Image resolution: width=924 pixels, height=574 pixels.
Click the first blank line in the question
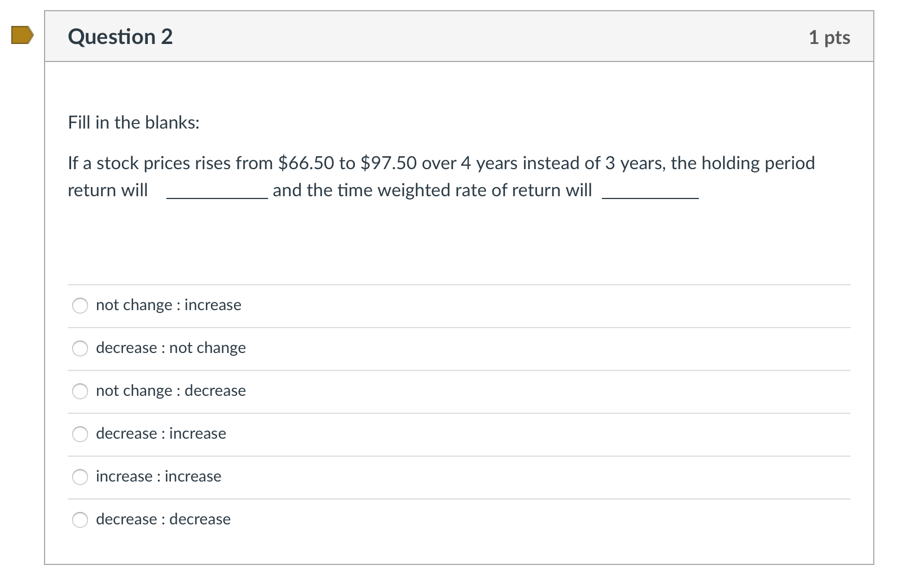point(216,194)
